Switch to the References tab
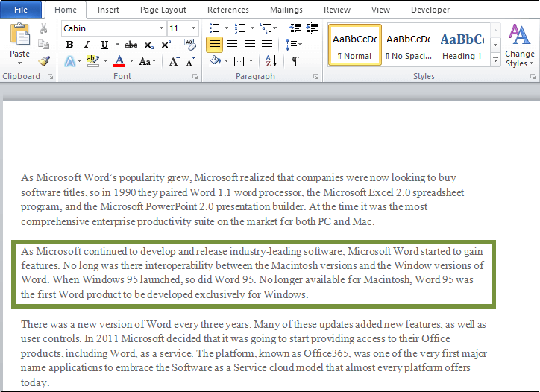 click(228, 10)
